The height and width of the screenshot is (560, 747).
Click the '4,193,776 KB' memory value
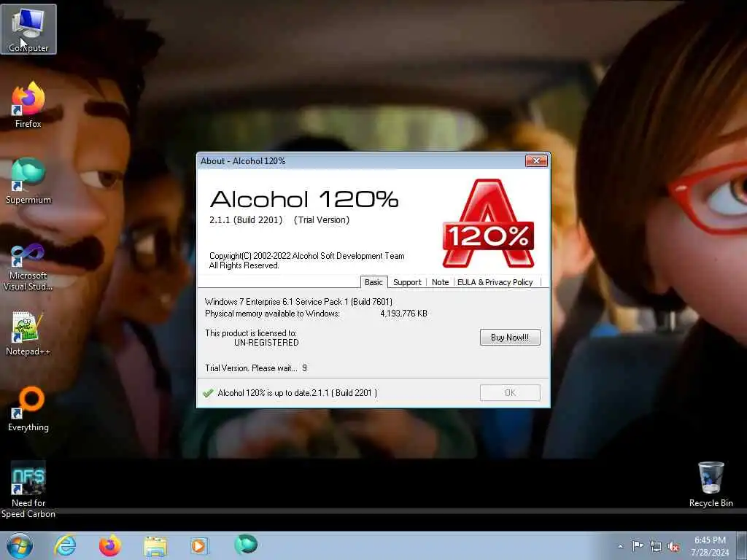404,314
